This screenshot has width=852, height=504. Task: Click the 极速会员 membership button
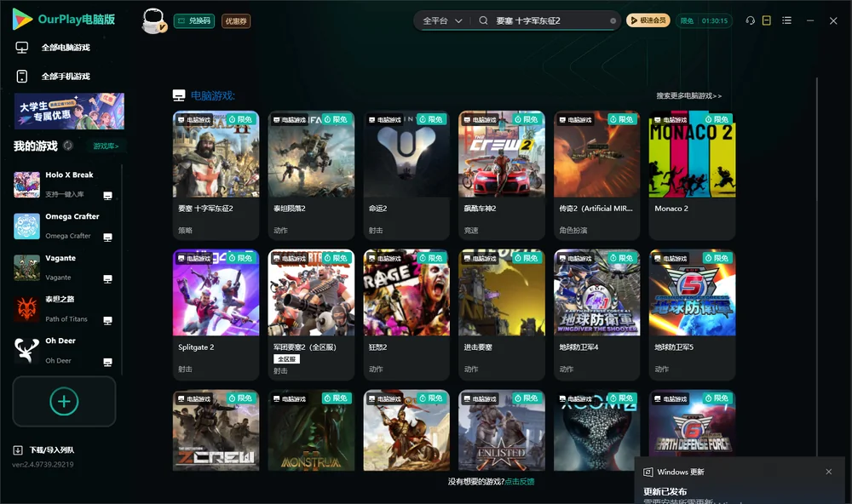click(648, 20)
